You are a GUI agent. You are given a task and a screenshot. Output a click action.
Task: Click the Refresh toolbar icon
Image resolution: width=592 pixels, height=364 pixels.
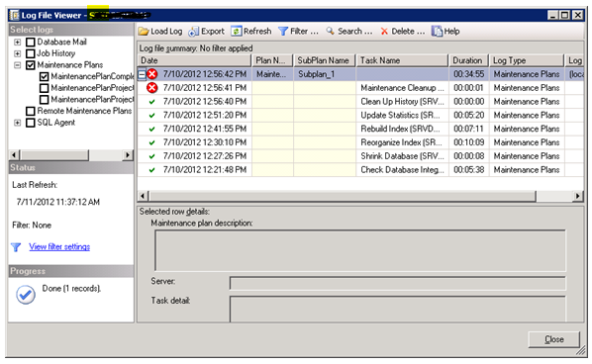point(237,32)
